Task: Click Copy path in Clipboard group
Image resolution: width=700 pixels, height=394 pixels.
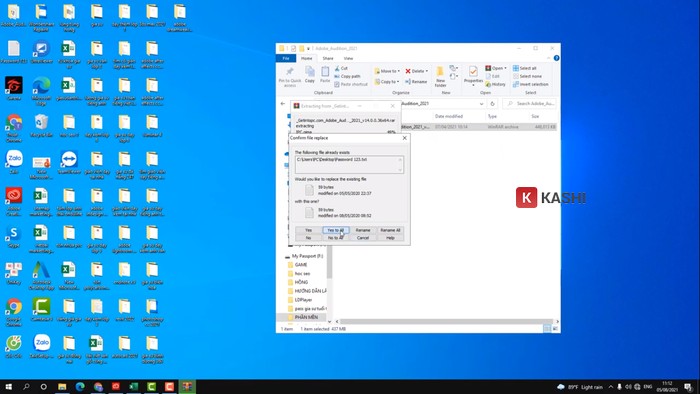Action: pos(347,76)
